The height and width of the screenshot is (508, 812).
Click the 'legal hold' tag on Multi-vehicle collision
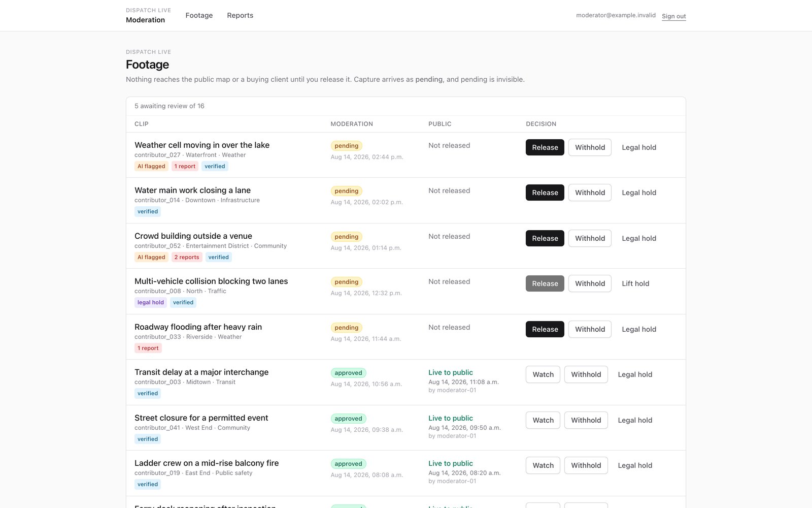[151, 302]
